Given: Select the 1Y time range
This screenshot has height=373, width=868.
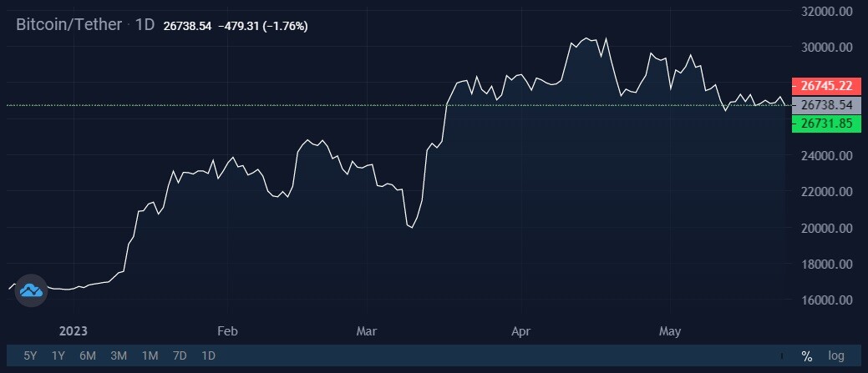Looking at the screenshot, I should coord(58,355).
